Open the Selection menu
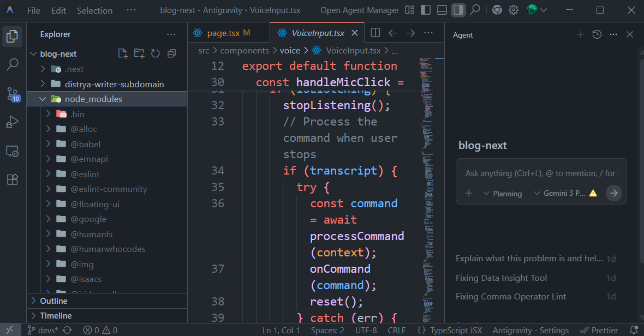644x336 pixels. point(95,11)
